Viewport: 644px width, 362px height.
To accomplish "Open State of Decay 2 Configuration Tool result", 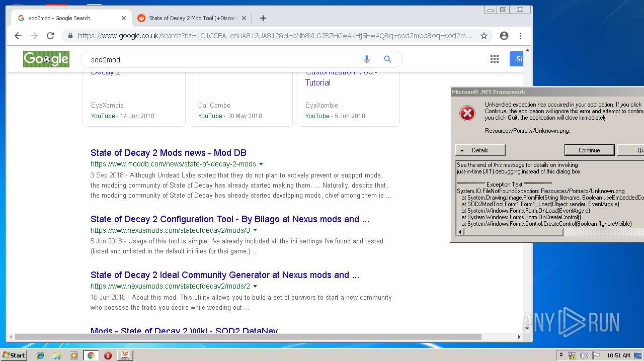I will (230, 219).
